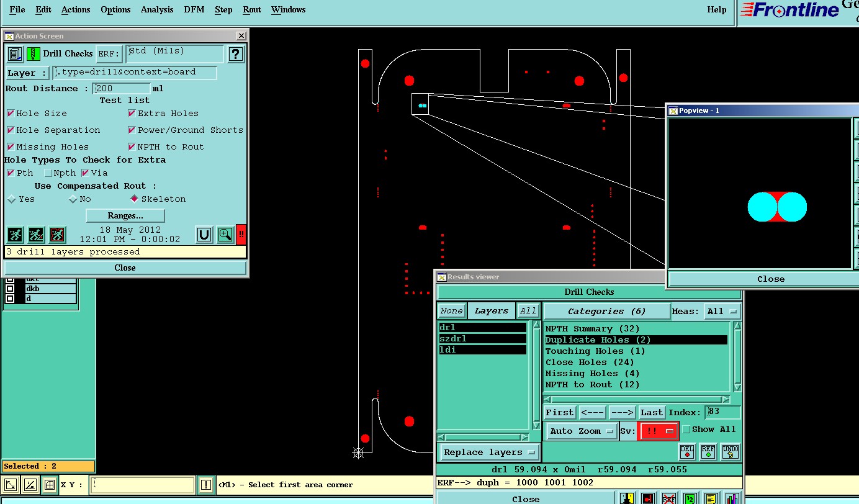This screenshot has width=859, height=504.
Task: Select the Yes compensated rout option
Action: coord(12,199)
